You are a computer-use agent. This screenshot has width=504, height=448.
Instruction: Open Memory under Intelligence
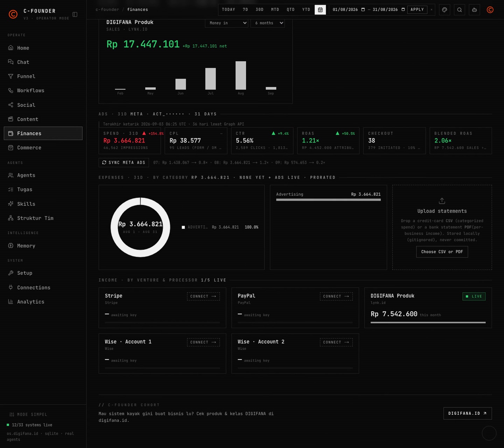[x=43, y=246]
